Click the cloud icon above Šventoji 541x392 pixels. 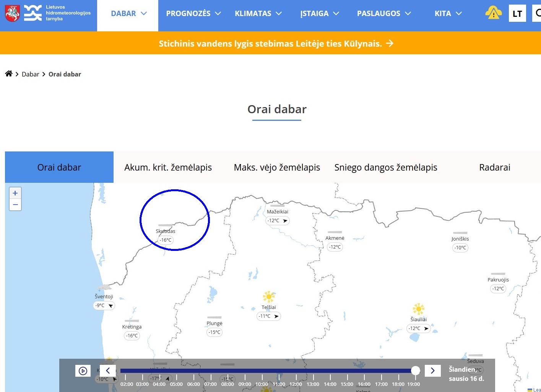pyautogui.click(x=104, y=288)
